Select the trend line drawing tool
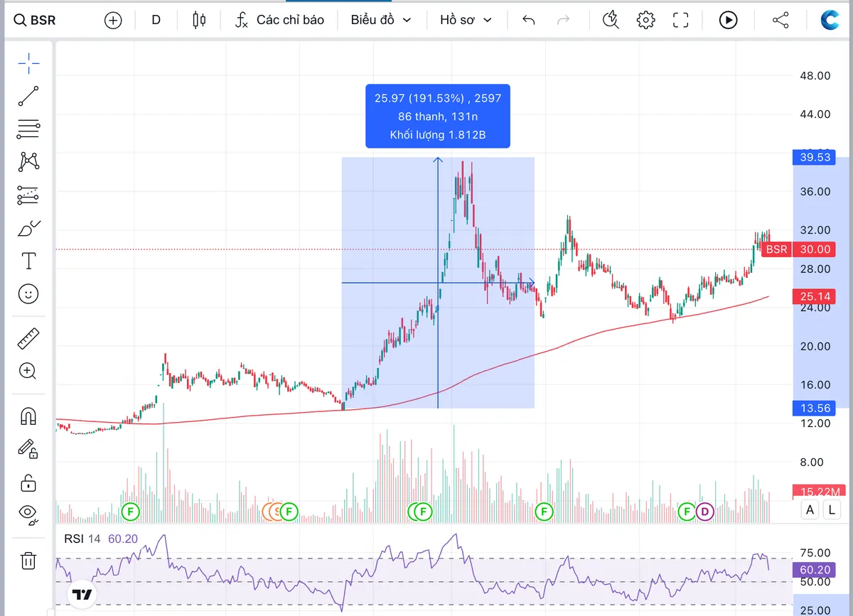Screen dimensions: 853x616 [x=28, y=96]
